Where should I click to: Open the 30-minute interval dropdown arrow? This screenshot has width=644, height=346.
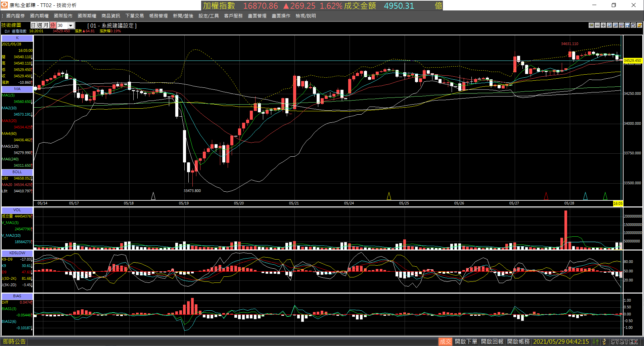[71, 26]
